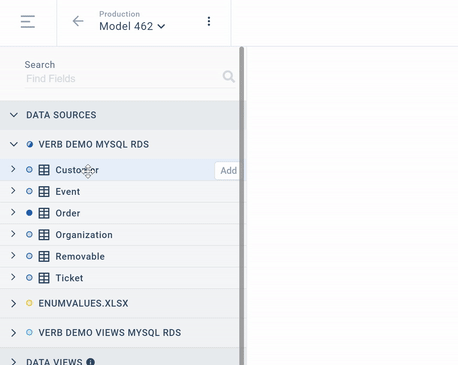458x365 pixels.
Task: Open the Model 462 dropdown
Action: (132, 26)
